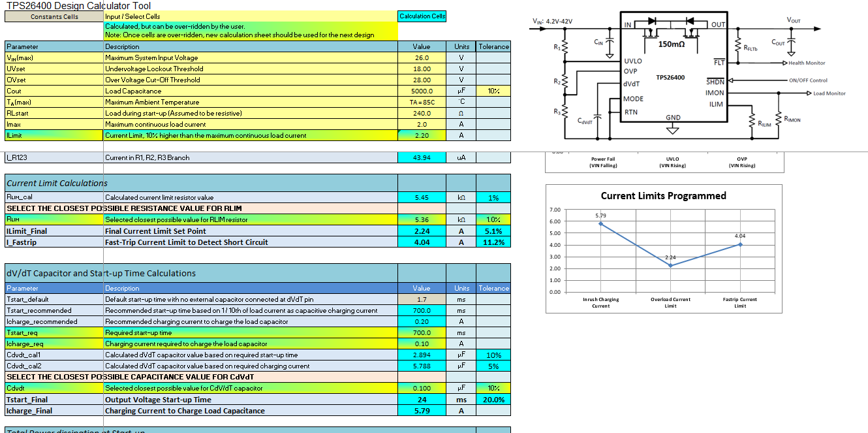Click the Icharge_recommended value 0.20

click(422, 321)
